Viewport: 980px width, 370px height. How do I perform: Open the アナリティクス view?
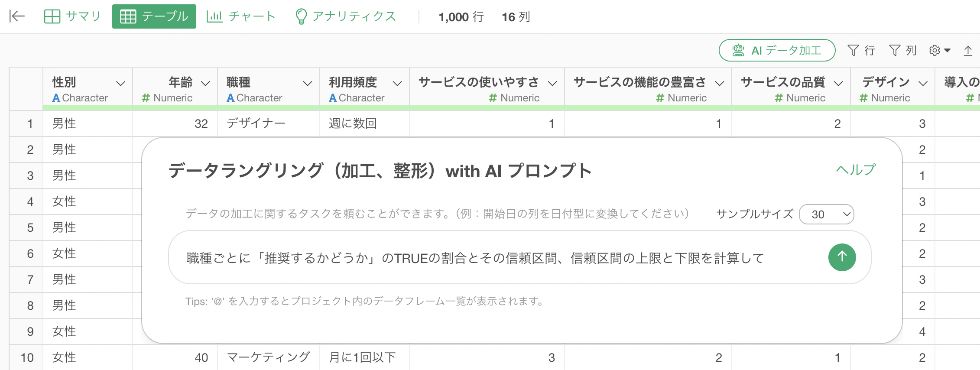tap(345, 16)
